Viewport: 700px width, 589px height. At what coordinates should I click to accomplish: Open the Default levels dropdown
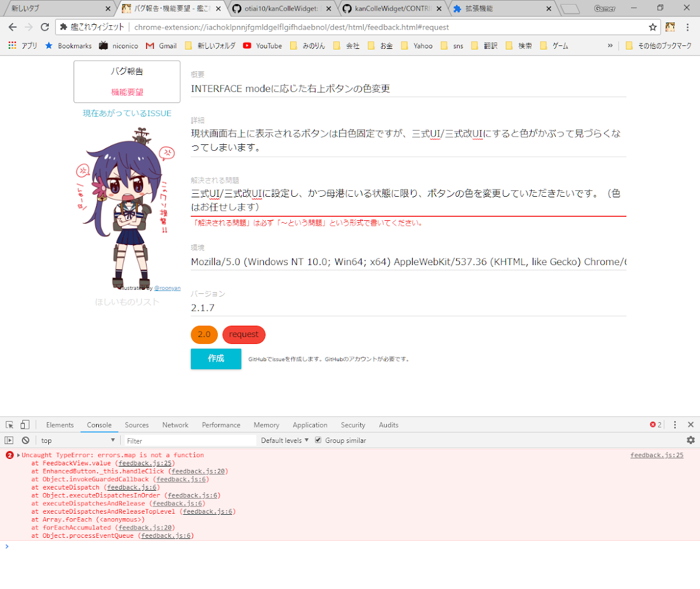[x=285, y=441]
